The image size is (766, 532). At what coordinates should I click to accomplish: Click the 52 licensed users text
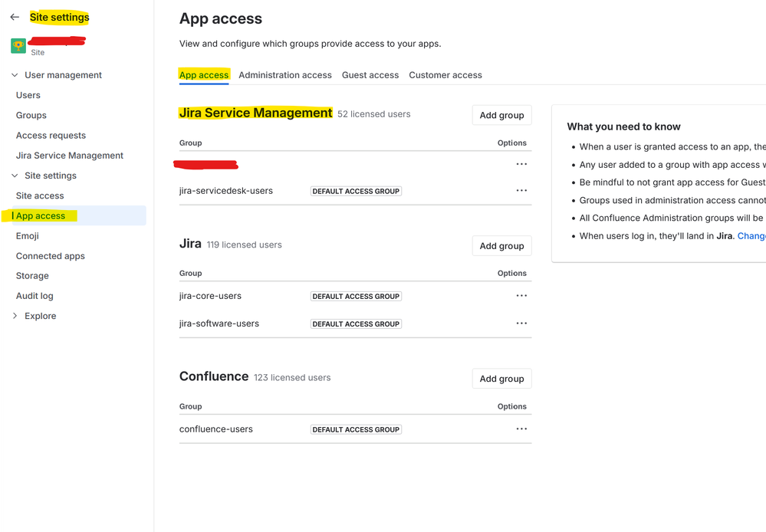[373, 114]
